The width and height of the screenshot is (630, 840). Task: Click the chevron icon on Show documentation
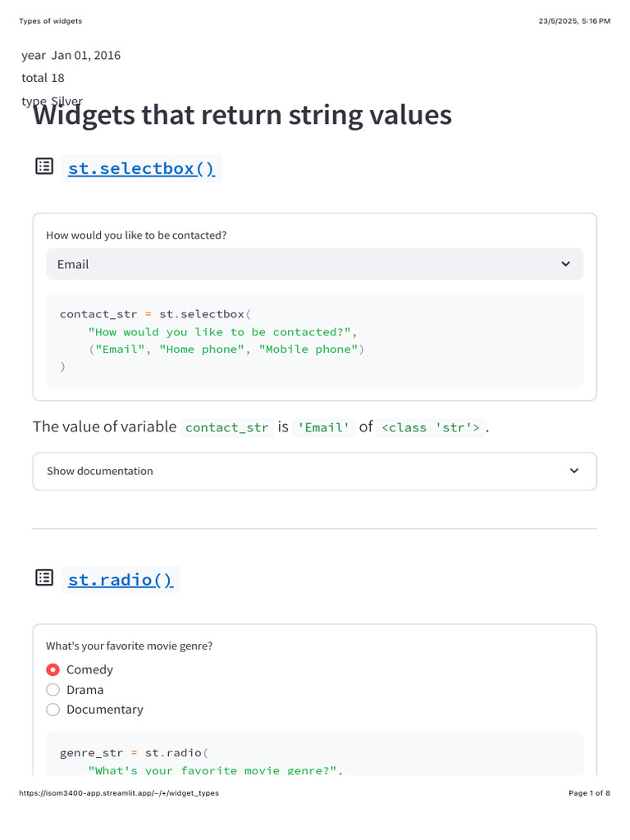point(574,471)
